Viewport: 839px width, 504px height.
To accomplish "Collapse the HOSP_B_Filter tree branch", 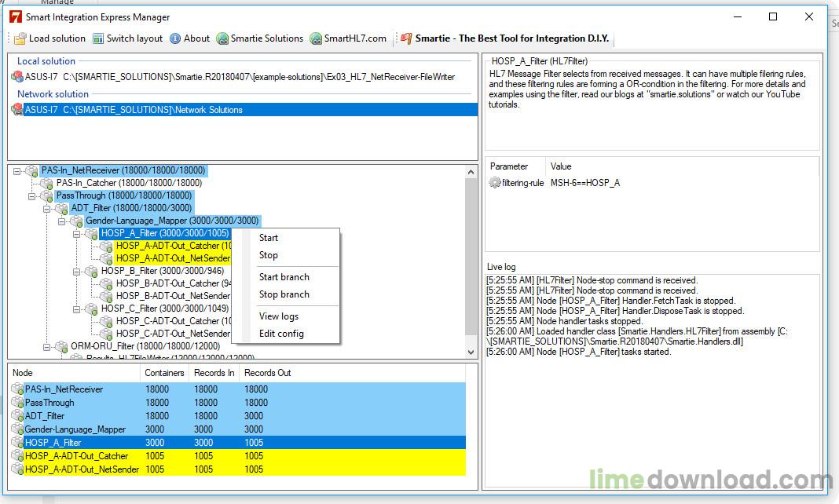I will 77,271.
